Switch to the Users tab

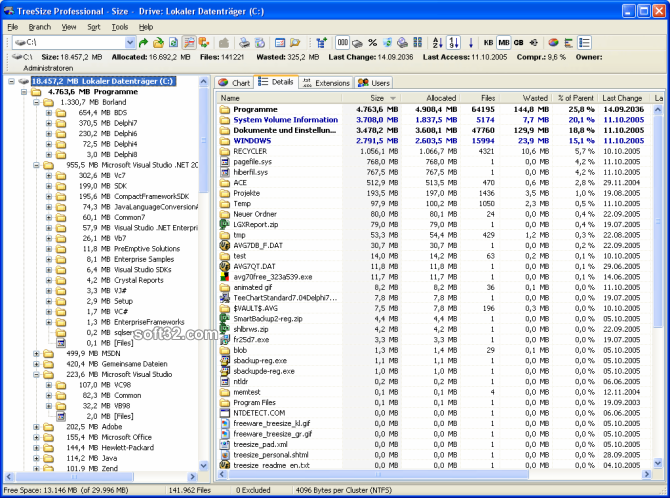point(374,83)
